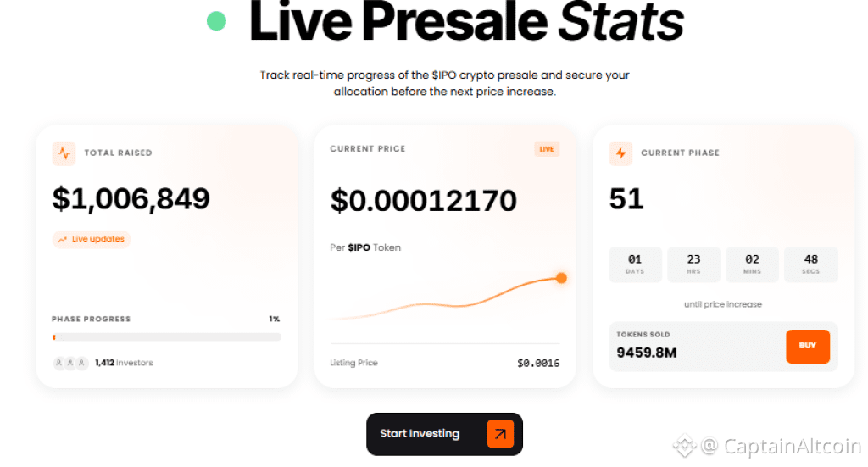Click the $0.0016 listing price value
Viewport: 868px width, 467px height.
(538, 364)
